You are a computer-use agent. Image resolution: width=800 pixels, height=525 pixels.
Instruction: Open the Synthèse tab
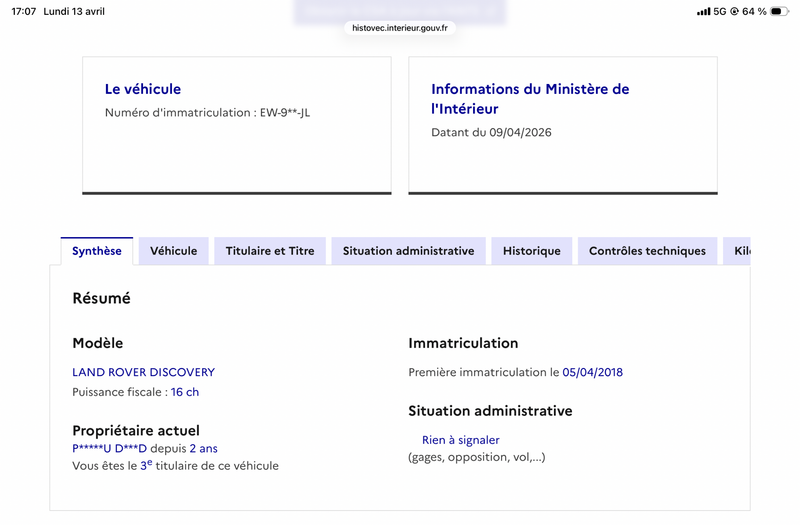[96, 251]
